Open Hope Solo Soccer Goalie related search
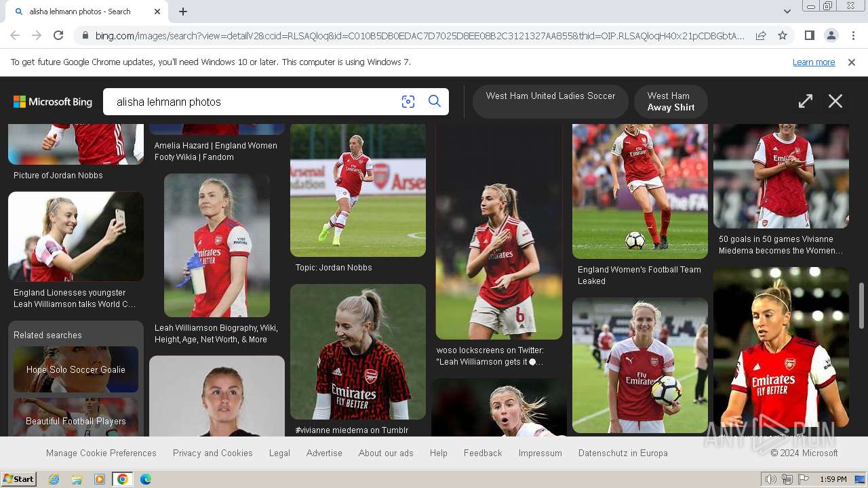Image resolution: width=868 pixels, height=488 pixels. [76, 369]
